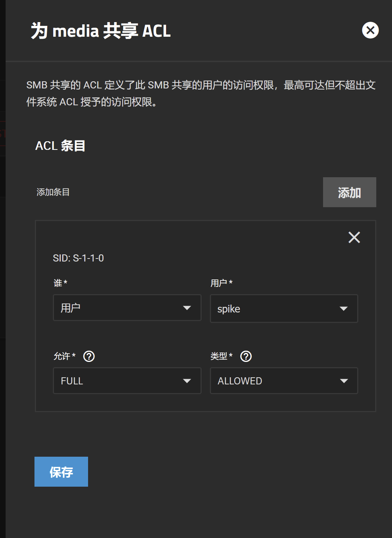The height and width of the screenshot is (538, 392).
Task: Open the 允许 permission dropdown showing FULL
Action: (127, 381)
